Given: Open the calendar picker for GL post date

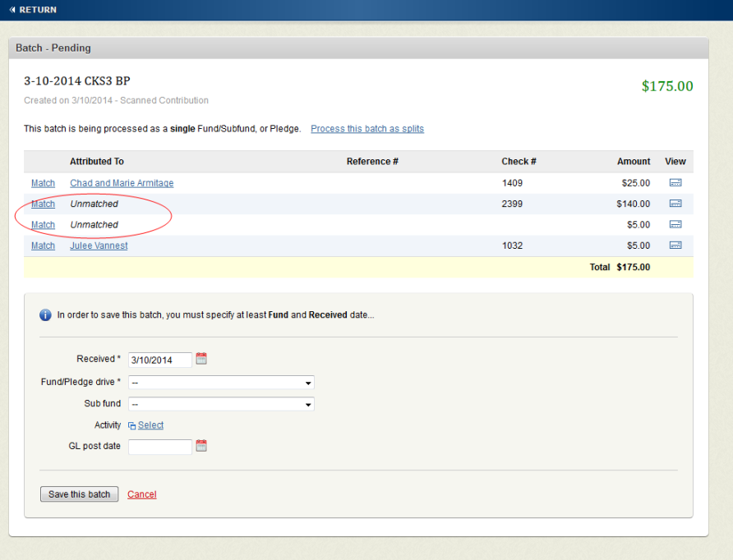Looking at the screenshot, I should coord(201,446).
